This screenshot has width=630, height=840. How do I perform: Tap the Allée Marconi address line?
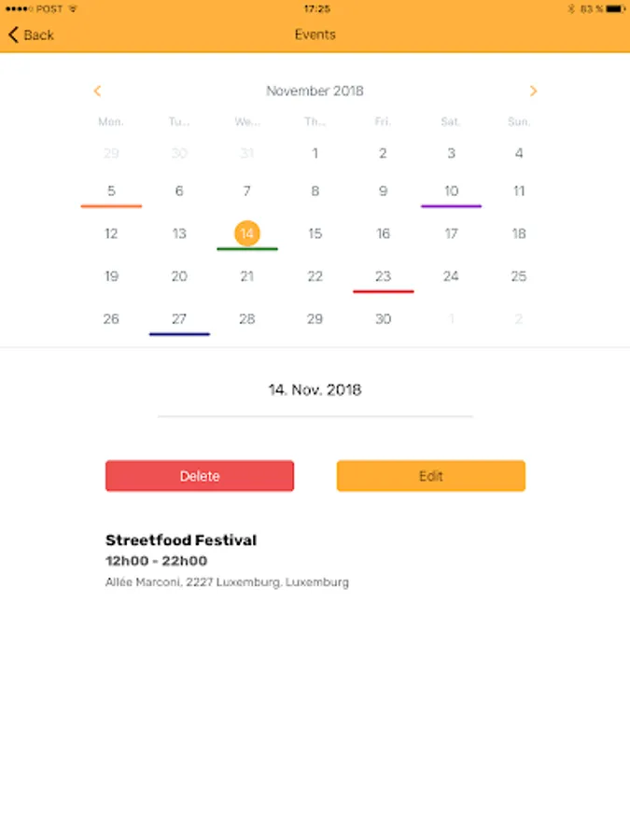(227, 582)
